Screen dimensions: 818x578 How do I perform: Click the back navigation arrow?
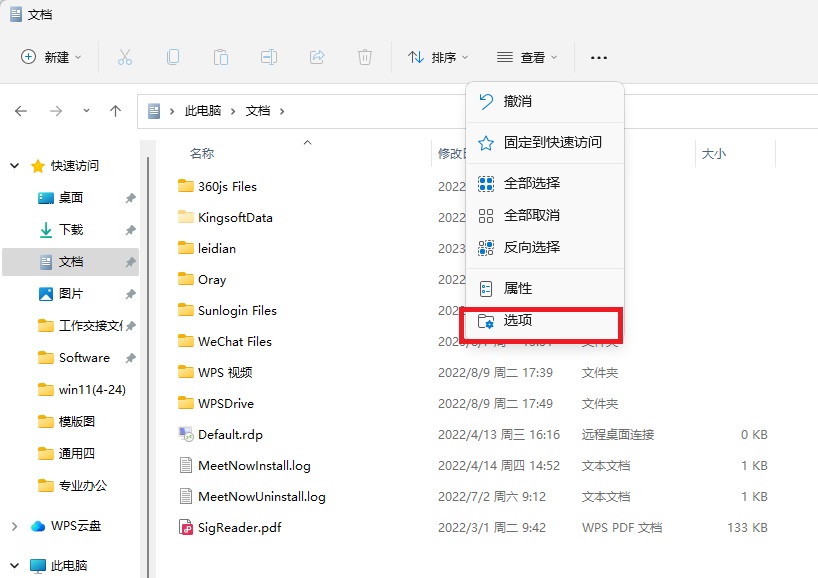20,111
